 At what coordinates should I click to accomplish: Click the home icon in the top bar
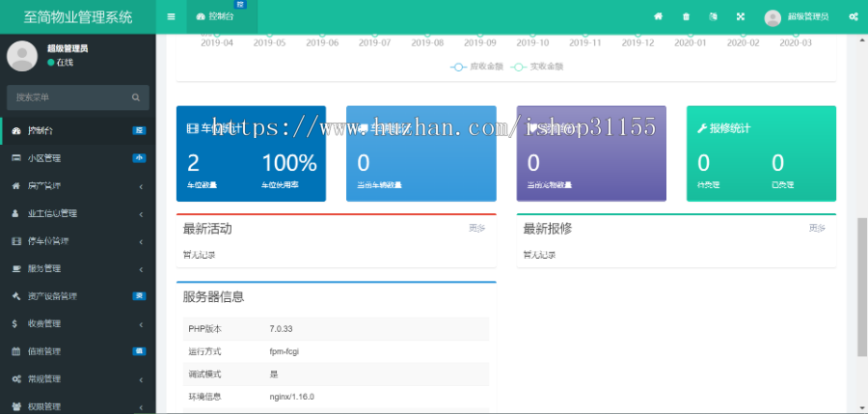658,16
